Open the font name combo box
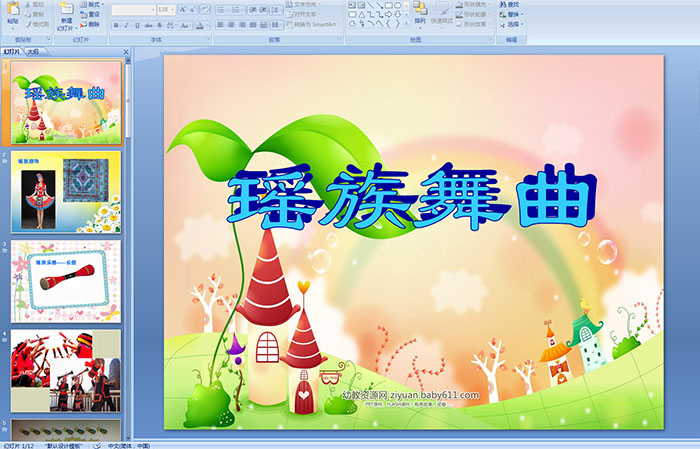The image size is (700, 449). point(133,9)
